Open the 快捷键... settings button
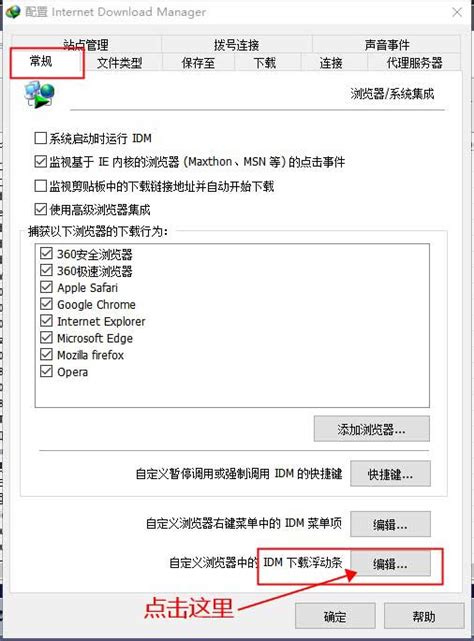The width and height of the screenshot is (474, 641). click(390, 474)
